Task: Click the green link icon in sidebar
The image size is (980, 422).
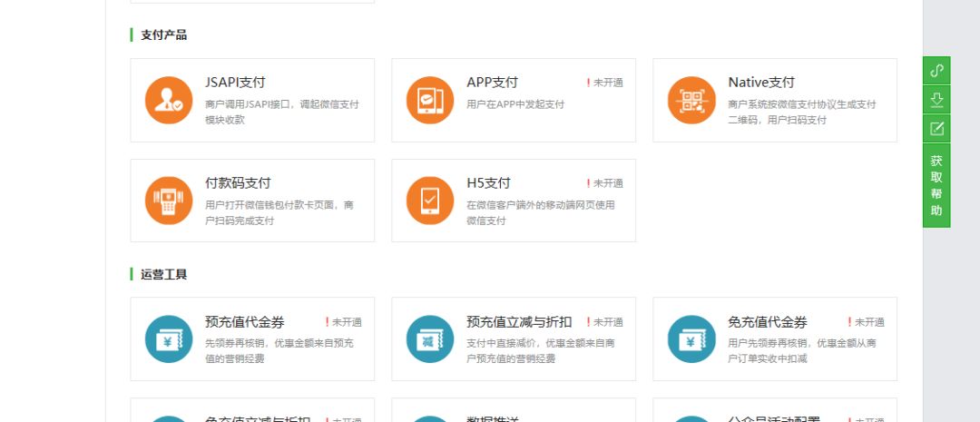Action: click(x=936, y=71)
